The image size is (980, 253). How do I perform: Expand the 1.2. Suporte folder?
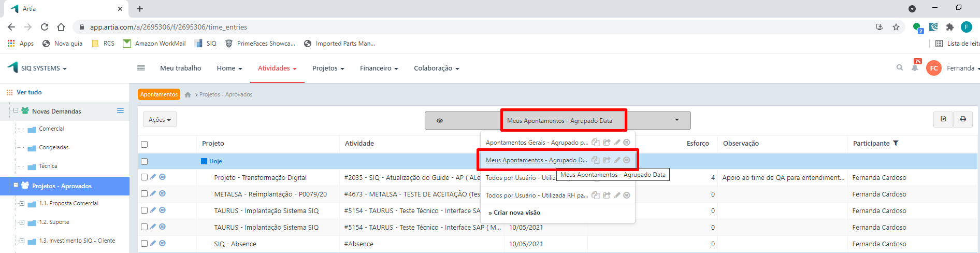point(22,222)
